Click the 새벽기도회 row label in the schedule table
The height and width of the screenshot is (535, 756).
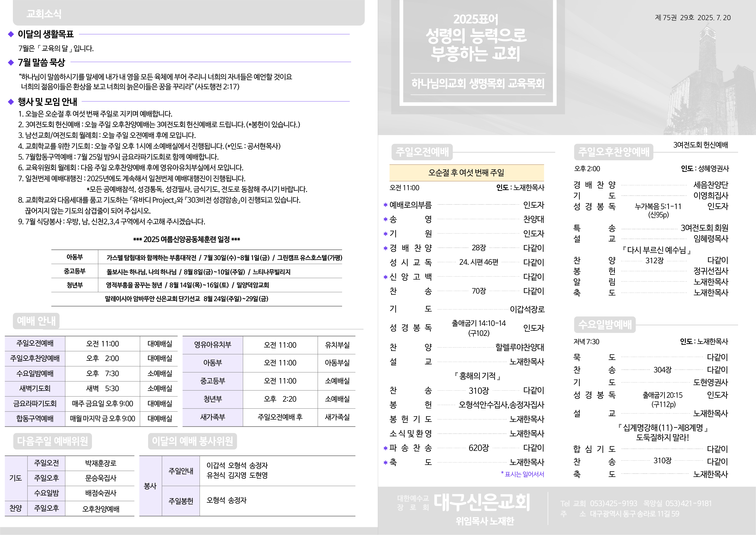click(35, 389)
